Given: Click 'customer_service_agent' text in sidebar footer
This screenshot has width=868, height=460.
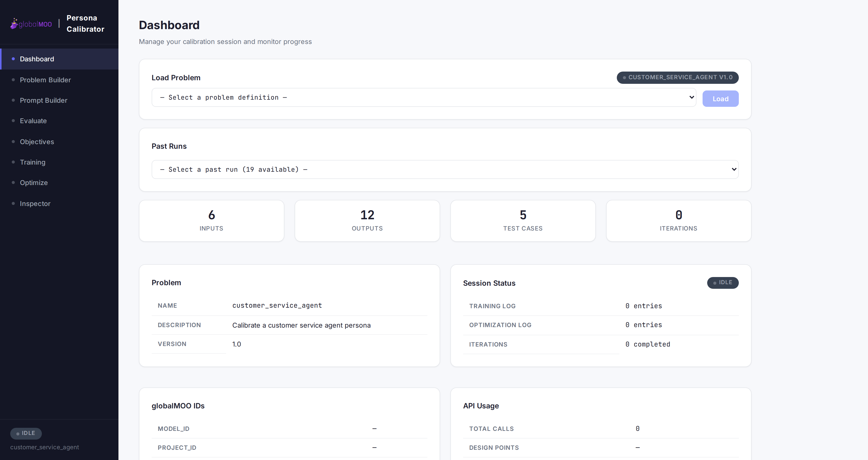Looking at the screenshot, I should [44, 447].
